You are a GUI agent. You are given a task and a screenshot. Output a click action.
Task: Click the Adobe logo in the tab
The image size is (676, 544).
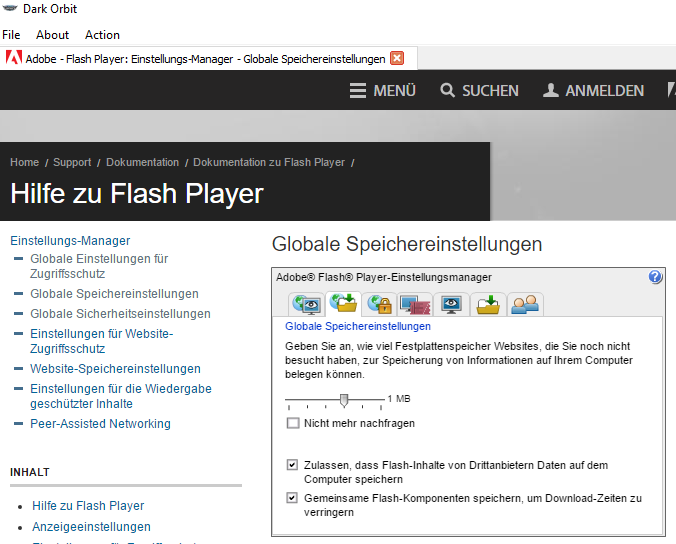(13, 58)
